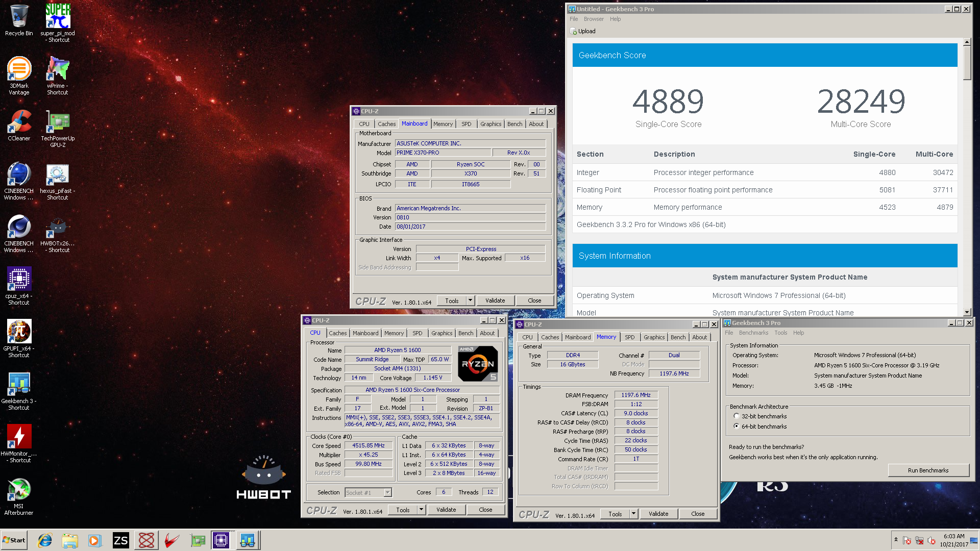Image resolution: width=980 pixels, height=551 pixels.
Task: Click ZS app icon in taskbar
Action: 121,540
